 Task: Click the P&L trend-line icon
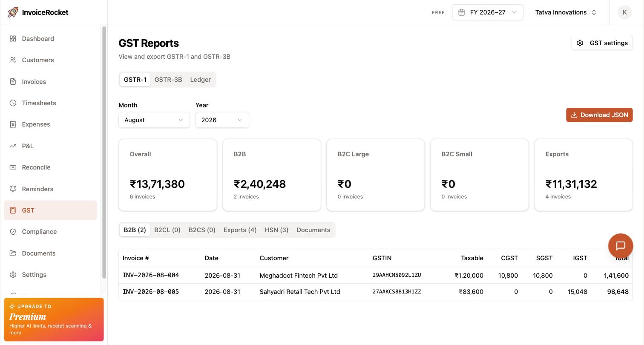(x=13, y=146)
